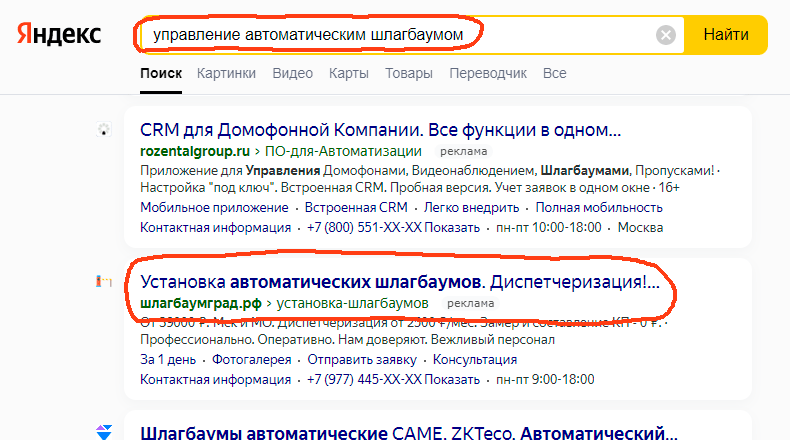Viewport: 790px width, 440px height.
Task: Click the шлагбаумград favicon beside the second result
Action: point(104,281)
